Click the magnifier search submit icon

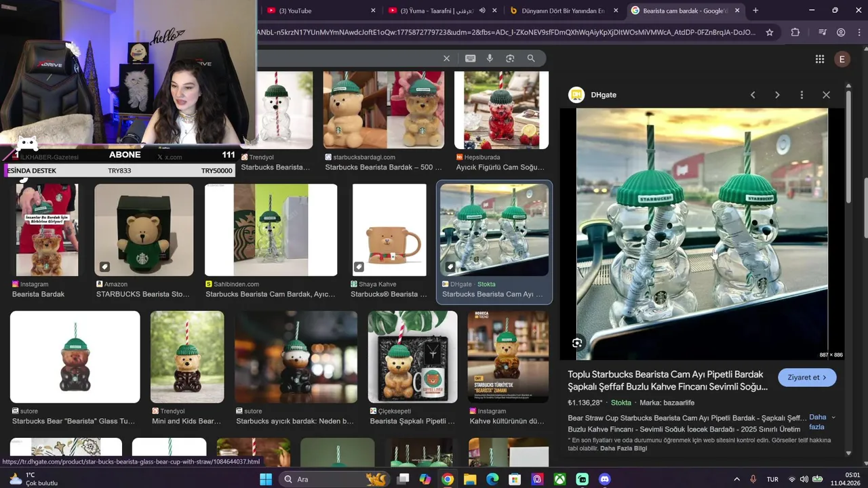(531, 58)
